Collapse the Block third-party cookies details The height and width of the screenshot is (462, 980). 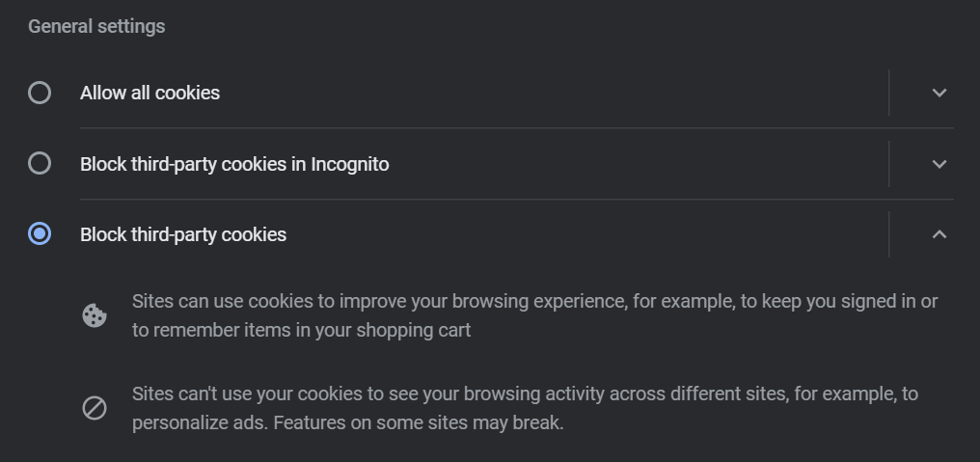click(x=939, y=234)
